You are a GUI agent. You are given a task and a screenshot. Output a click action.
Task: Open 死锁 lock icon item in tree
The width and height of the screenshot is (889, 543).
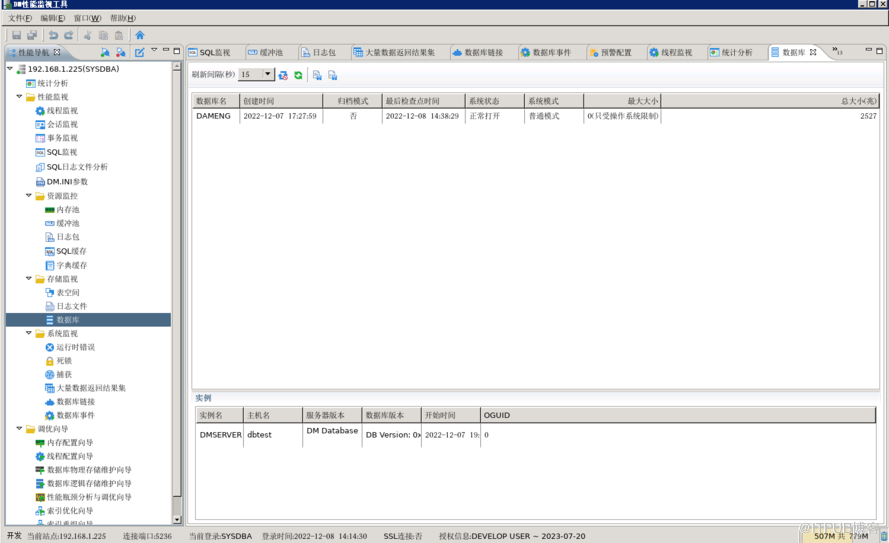pyautogui.click(x=63, y=361)
